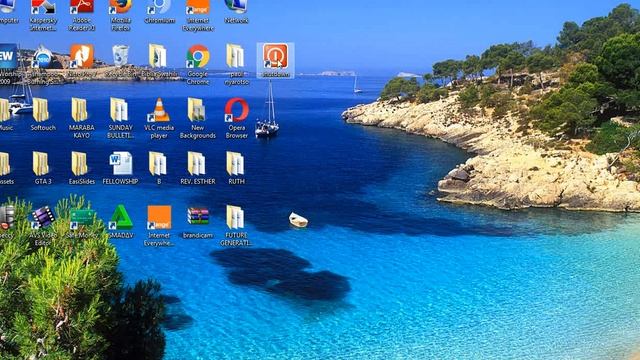
Task: Select the Chromium browser shortcut
Action: 159,12
